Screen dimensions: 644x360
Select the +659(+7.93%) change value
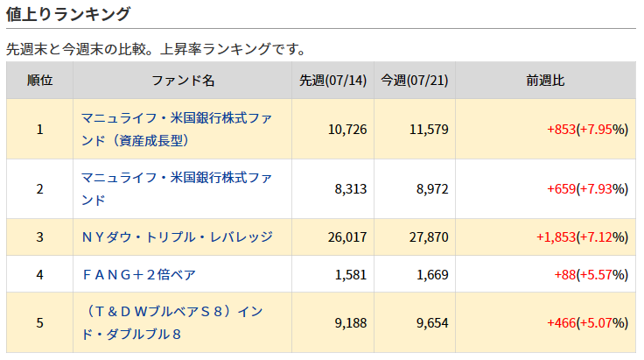pyautogui.click(x=587, y=189)
